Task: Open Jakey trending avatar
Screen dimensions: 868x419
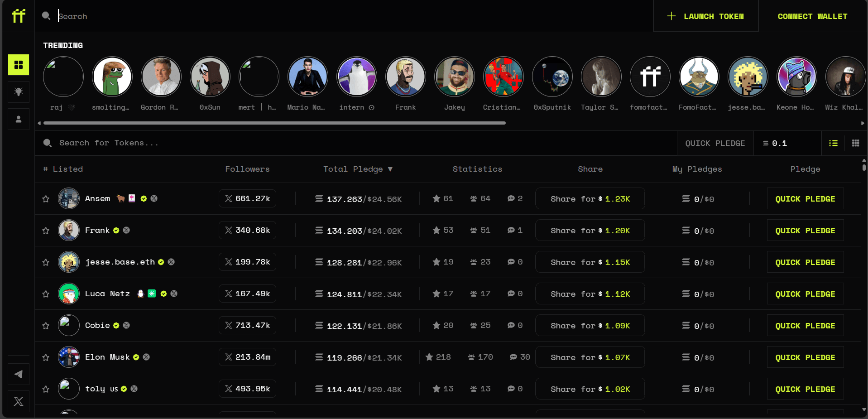Action: click(x=454, y=77)
